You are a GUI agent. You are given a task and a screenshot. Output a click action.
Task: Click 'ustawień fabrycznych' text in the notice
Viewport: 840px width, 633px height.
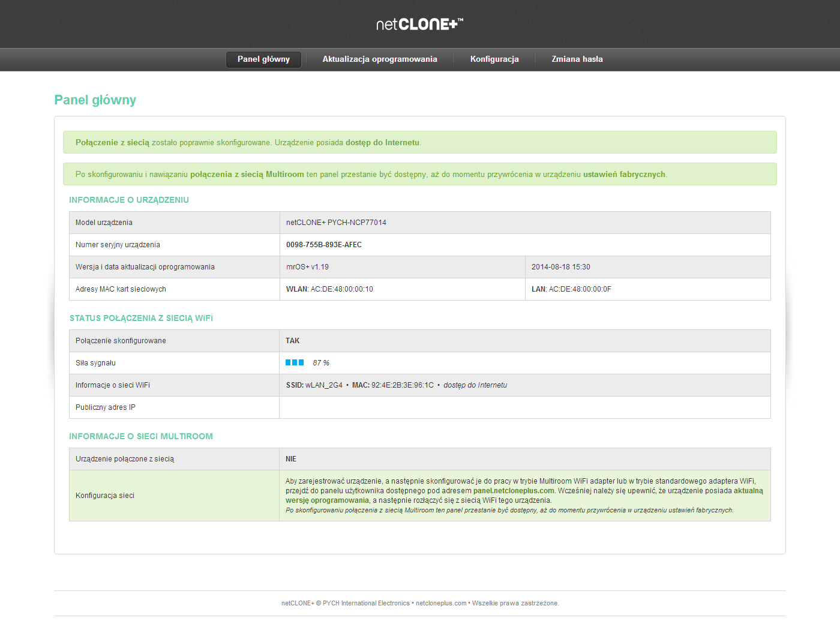(x=624, y=175)
